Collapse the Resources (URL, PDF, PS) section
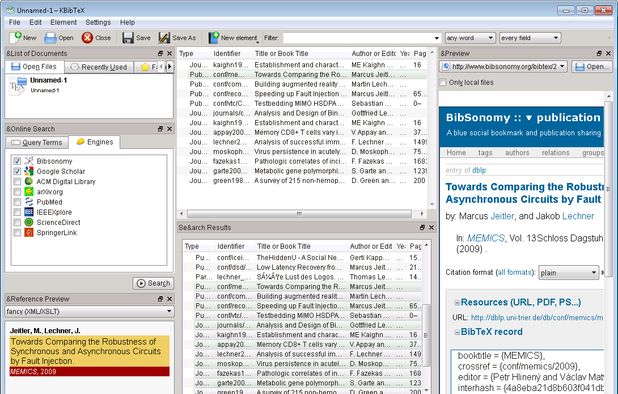 (x=457, y=303)
